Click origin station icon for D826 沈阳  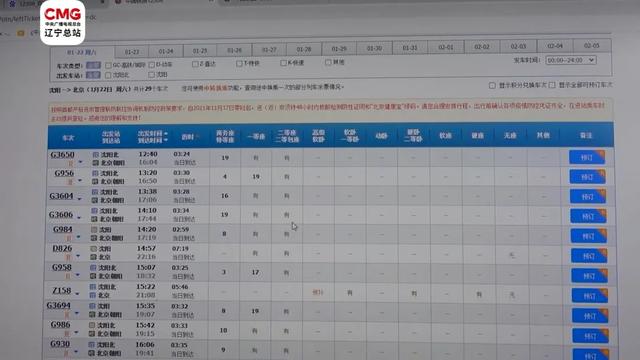[93, 249]
